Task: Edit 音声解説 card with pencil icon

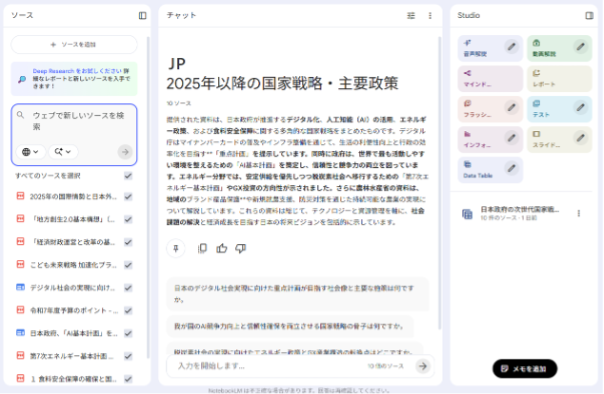Action: point(511,47)
